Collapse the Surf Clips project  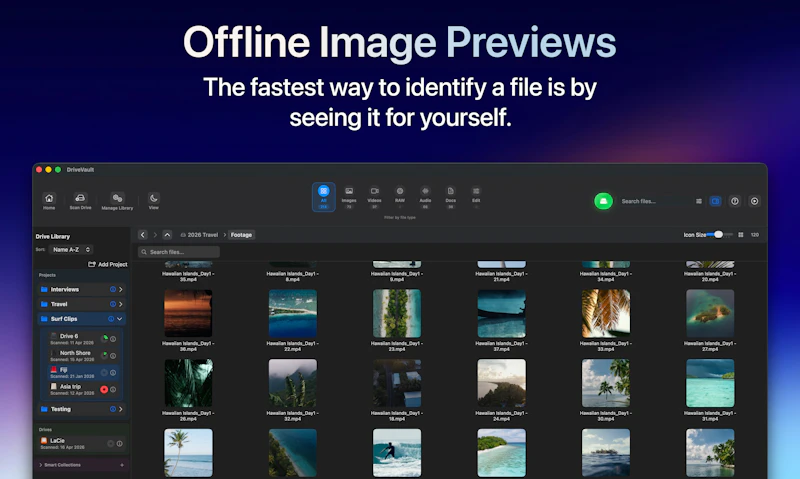pyautogui.click(x=120, y=319)
